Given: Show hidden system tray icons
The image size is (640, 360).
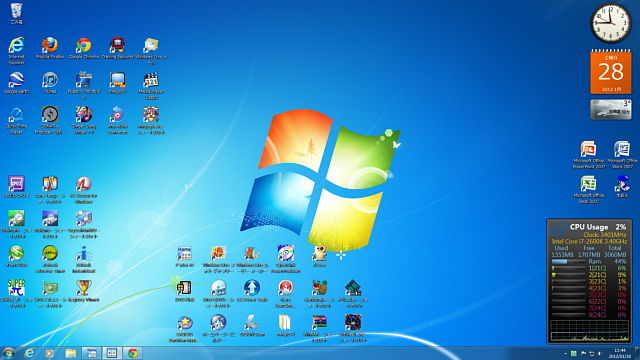Looking at the screenshot, I should pos(565,353).
